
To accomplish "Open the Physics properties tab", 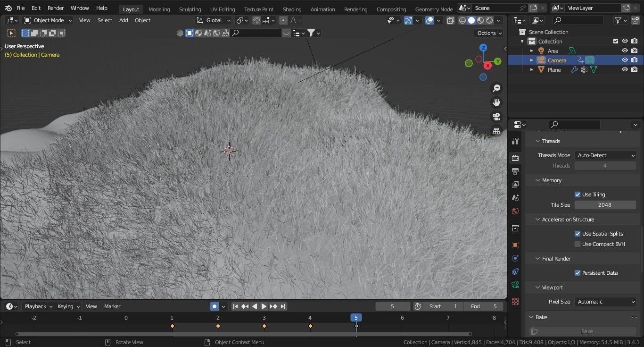I will [x=515, y=271].
